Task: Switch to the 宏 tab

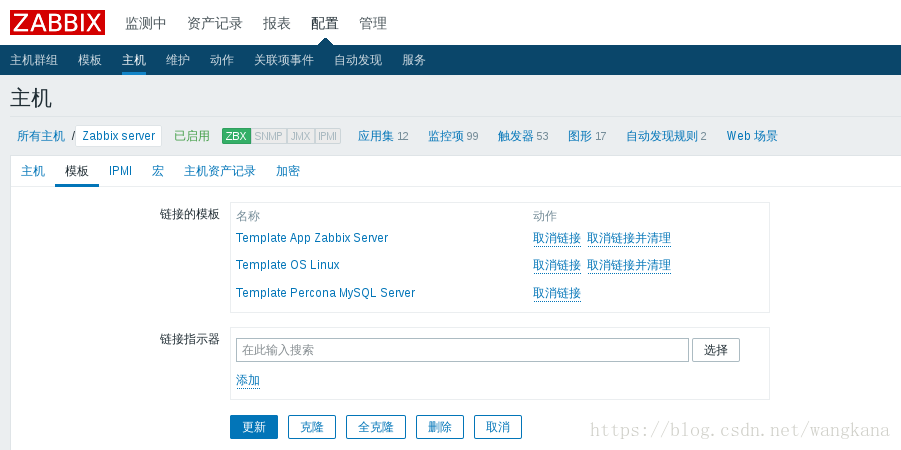Action: pyautogui.click(x=157, y=171)
